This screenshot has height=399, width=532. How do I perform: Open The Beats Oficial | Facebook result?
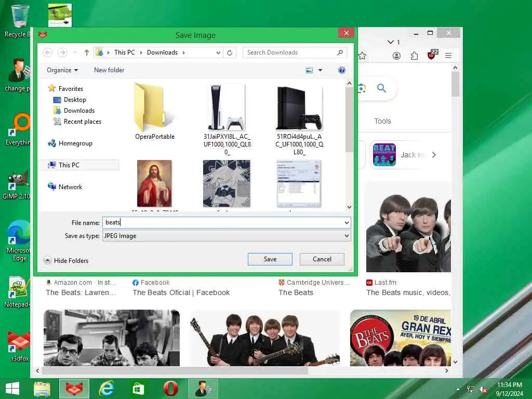(x=181, y=292)
